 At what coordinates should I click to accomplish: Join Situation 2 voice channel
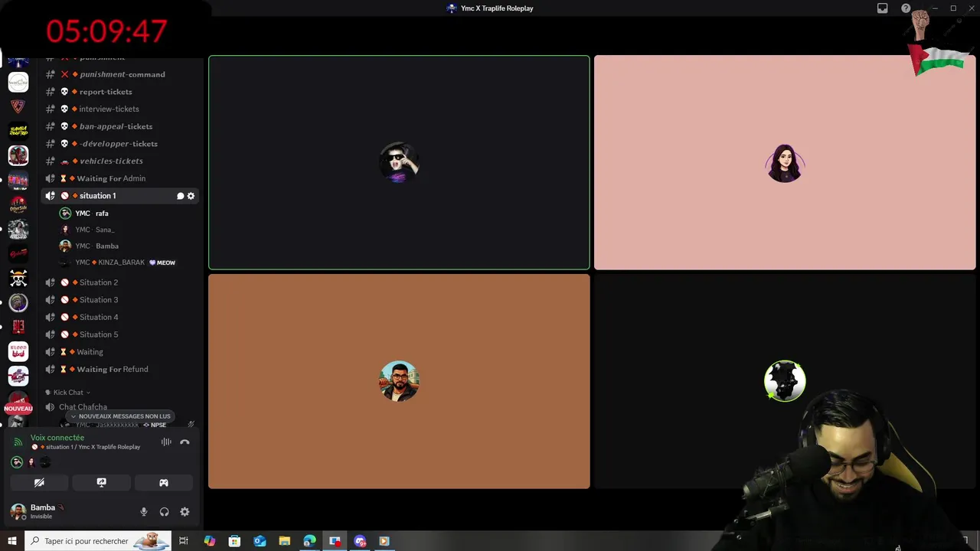coord(121,282)
